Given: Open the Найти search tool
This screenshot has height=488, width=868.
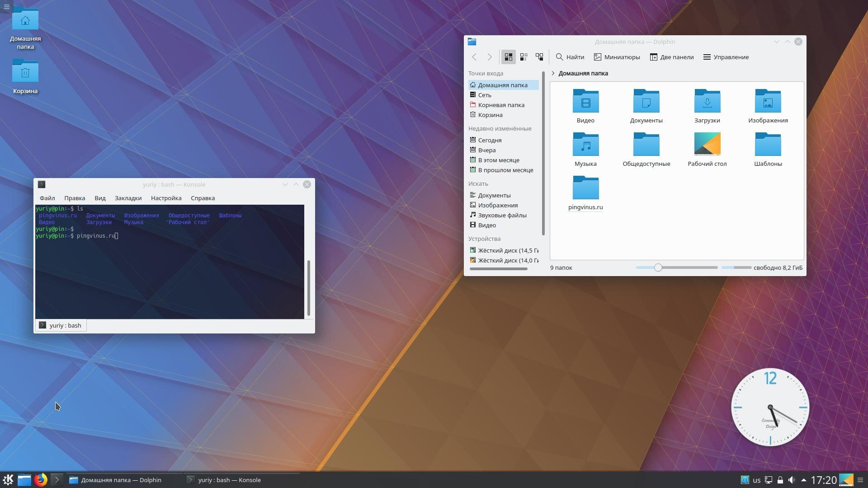Looking at the screenshot, I should (x=570, y=57).
